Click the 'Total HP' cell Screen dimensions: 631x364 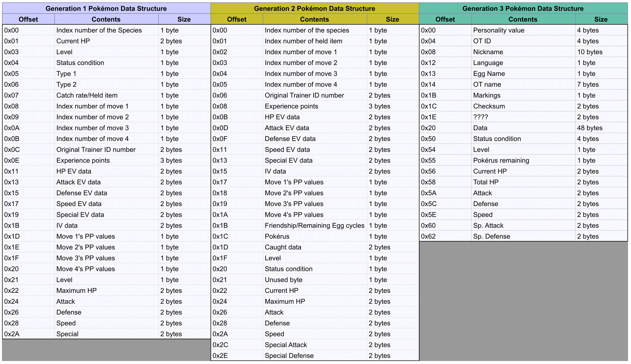(523, 182)
